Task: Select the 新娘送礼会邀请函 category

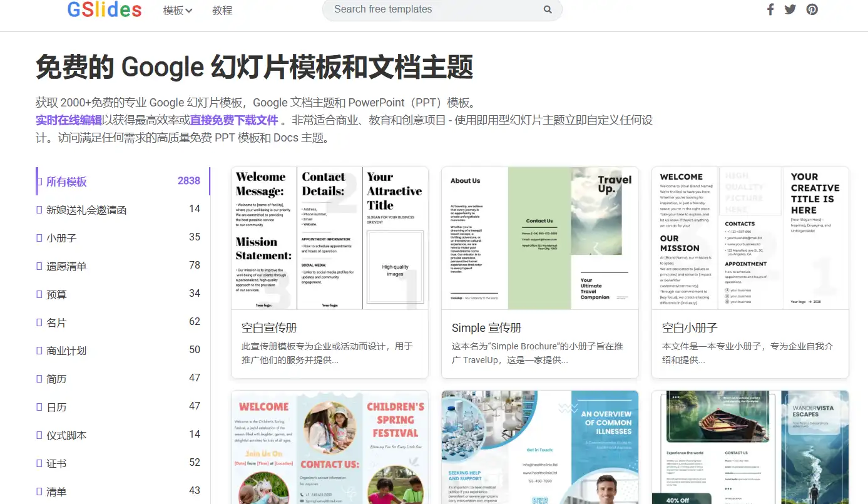Action: (x=86, y=210)
